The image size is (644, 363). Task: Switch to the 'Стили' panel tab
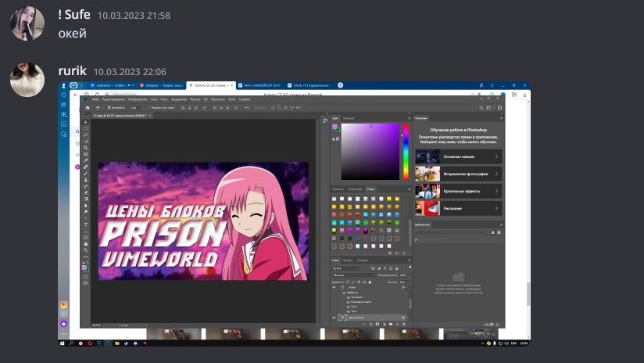[370, 189]
